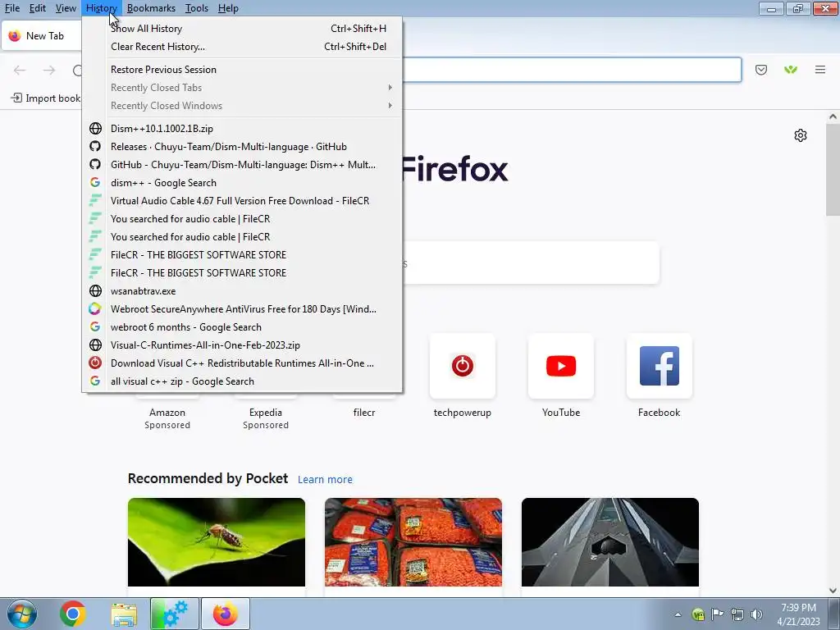Click the green extension icon in toolbar
The image size is (840, 630).
791,71
